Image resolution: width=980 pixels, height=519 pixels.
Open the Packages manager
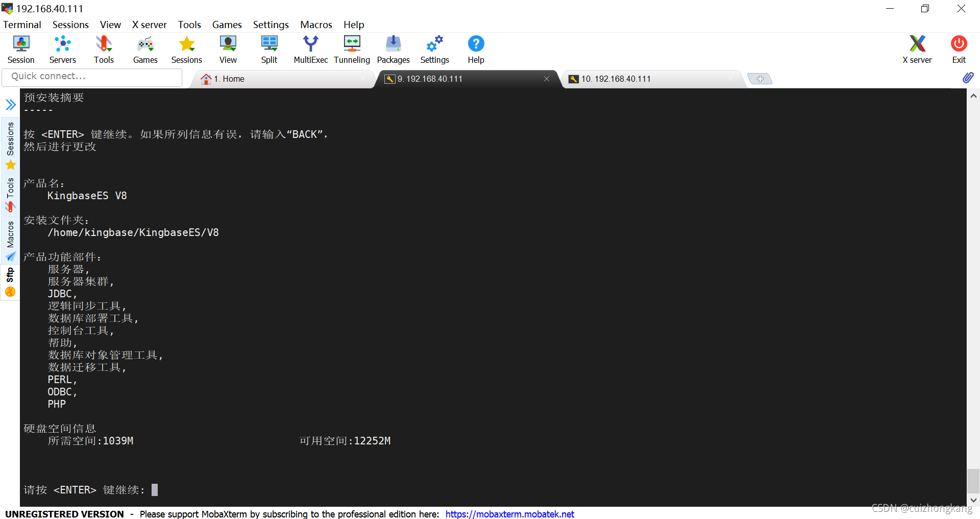point(393,50)
